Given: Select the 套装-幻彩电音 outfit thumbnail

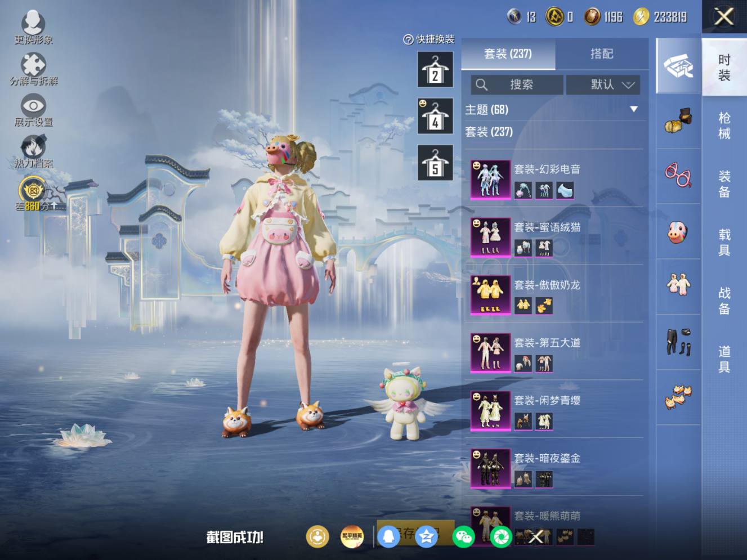Looking at the screenshot, I should pyautogui.click(x=490, y=180).
